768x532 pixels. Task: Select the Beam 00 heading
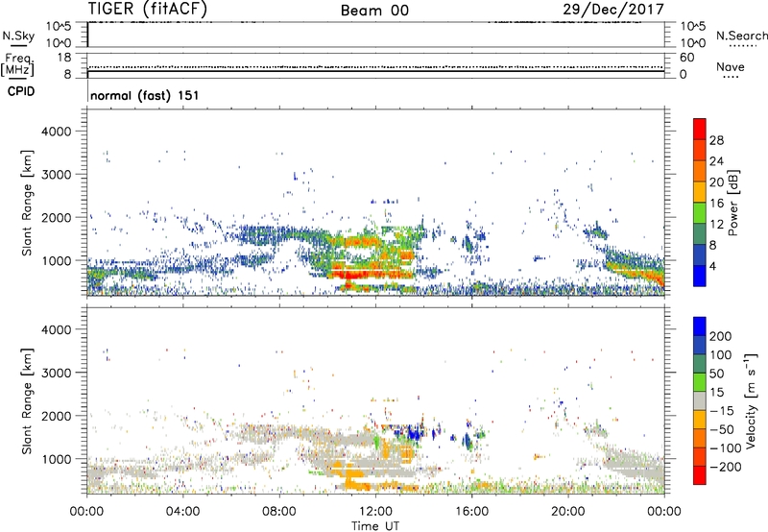pos(374,11)
